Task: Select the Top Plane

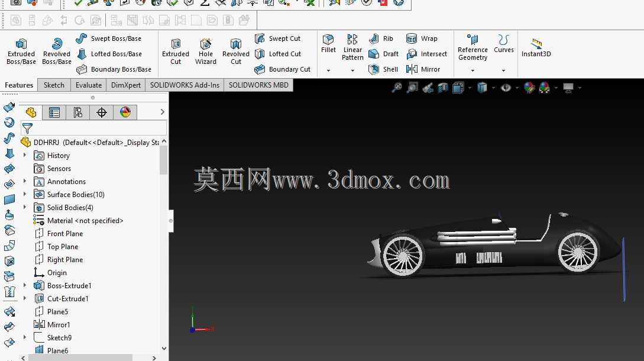Action: [x=56, y=247]
